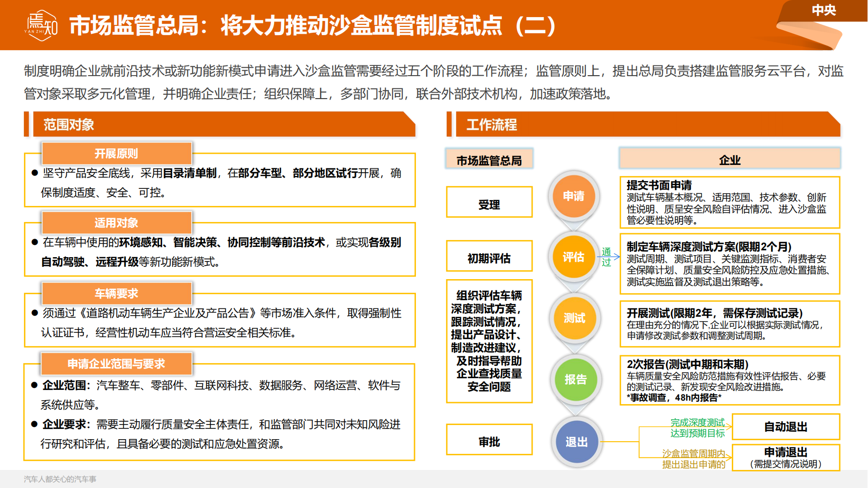Click the 申请企业范围与要求 label
The height and width of the screenshot is (488, 868).
[116, 364]
